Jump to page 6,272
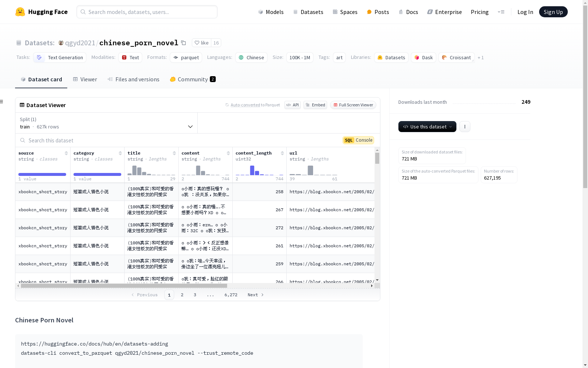 pos(231,295)
